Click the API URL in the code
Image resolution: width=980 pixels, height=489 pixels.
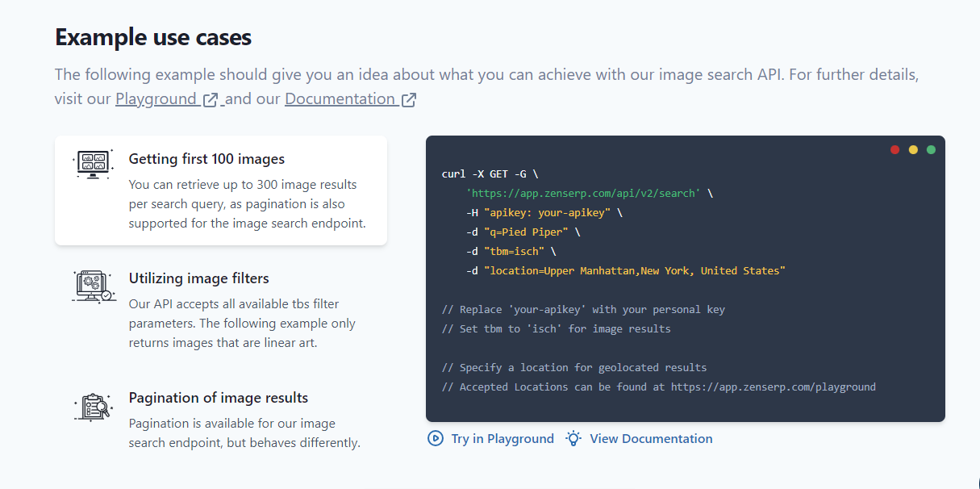tap(583, 194)
